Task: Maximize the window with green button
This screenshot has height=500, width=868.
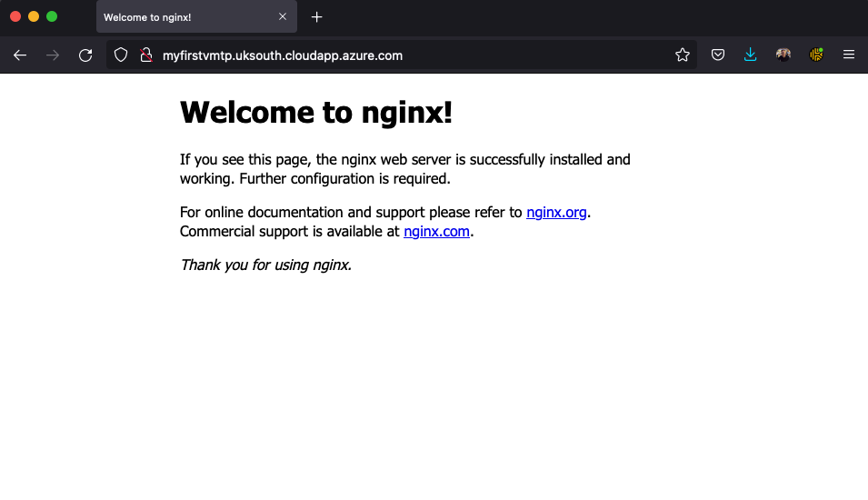Action: tap(52, 16)
